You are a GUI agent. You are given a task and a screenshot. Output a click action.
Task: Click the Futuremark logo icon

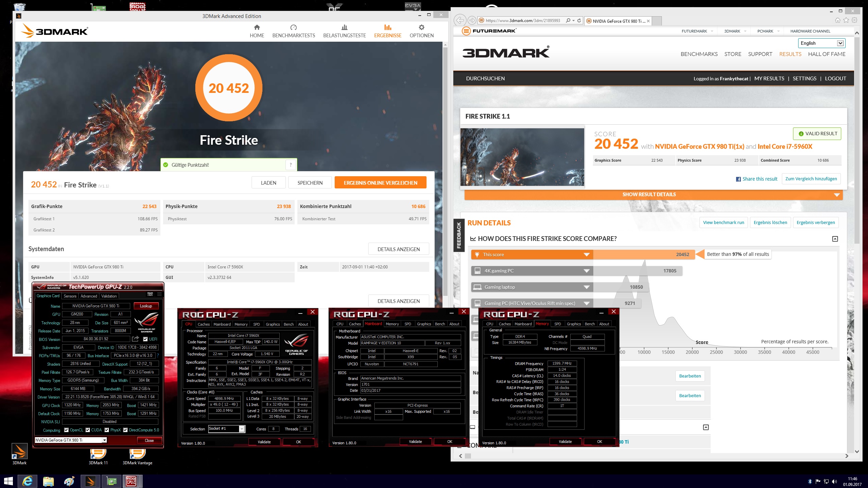pyautogui.click(x=466, y=31)
